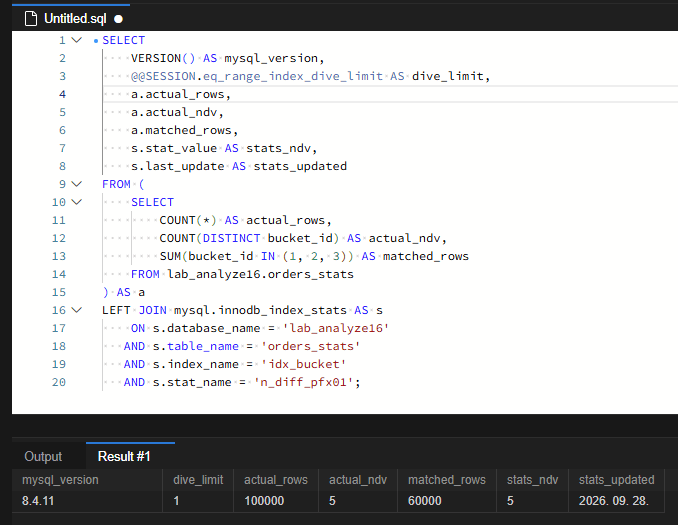Image resolution: width=678 pixels, height=525 pixels.
Task: Click line number 4 in the gutter
Action: pos(63,94)
